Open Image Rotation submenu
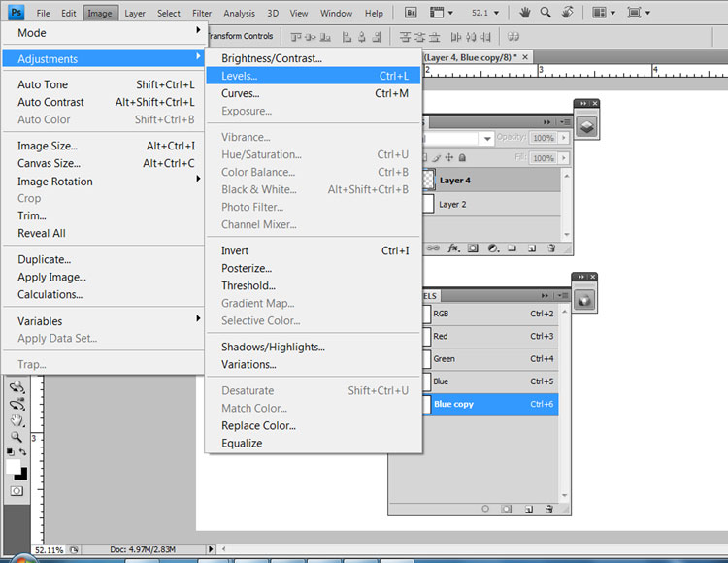 pyautogui.click(x=104, y=181)
